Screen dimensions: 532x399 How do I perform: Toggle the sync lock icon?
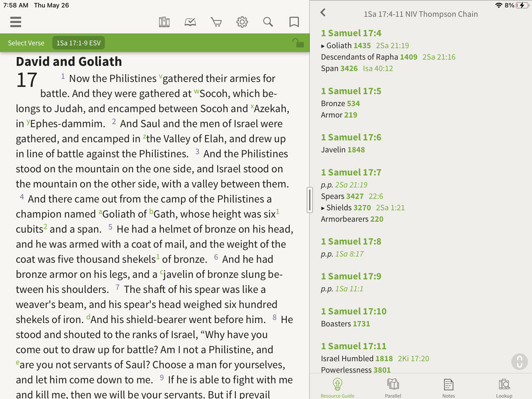[x=298, y=43]
